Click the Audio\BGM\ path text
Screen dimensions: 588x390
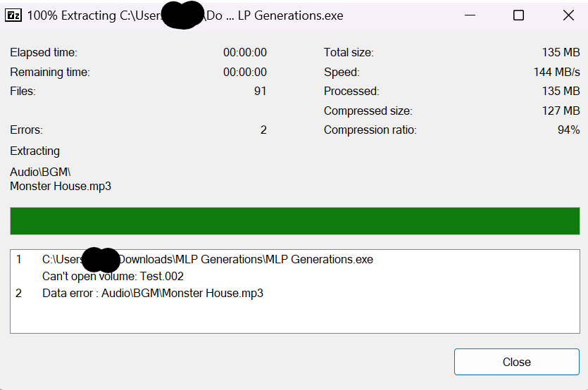click(41, 172)
